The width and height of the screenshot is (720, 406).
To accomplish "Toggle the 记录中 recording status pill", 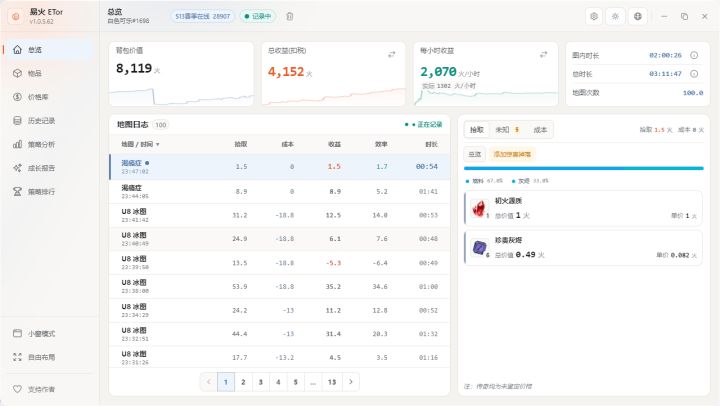I will 258,17.
